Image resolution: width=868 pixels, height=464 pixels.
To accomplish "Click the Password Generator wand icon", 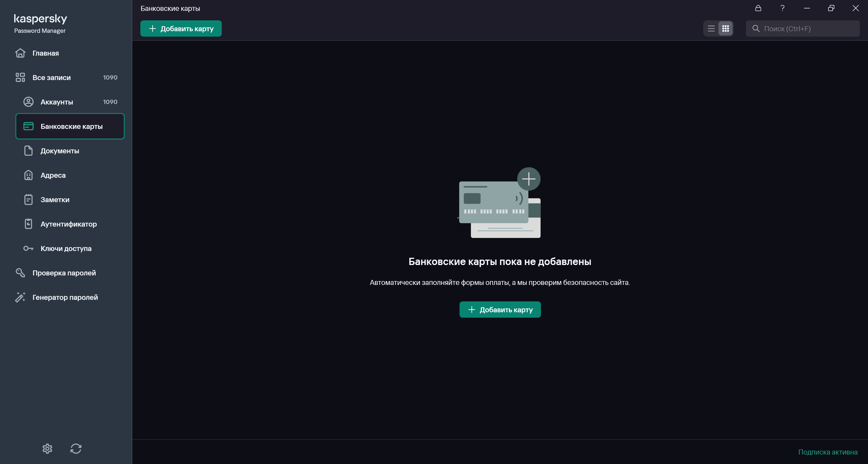I will [20, 297].
